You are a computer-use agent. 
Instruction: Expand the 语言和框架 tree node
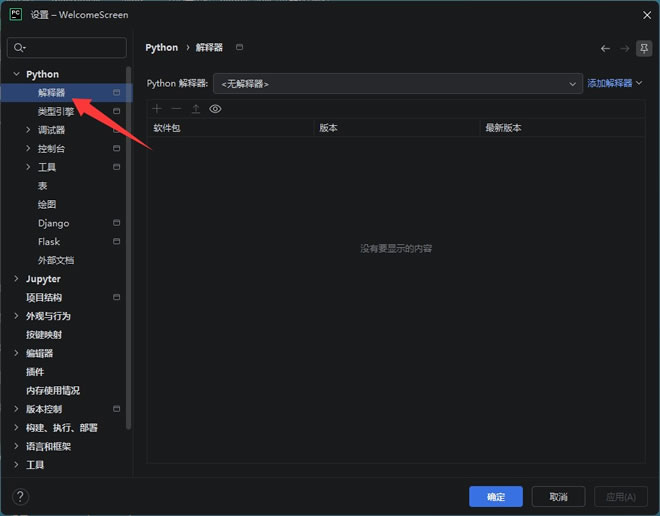pos(16,446)
